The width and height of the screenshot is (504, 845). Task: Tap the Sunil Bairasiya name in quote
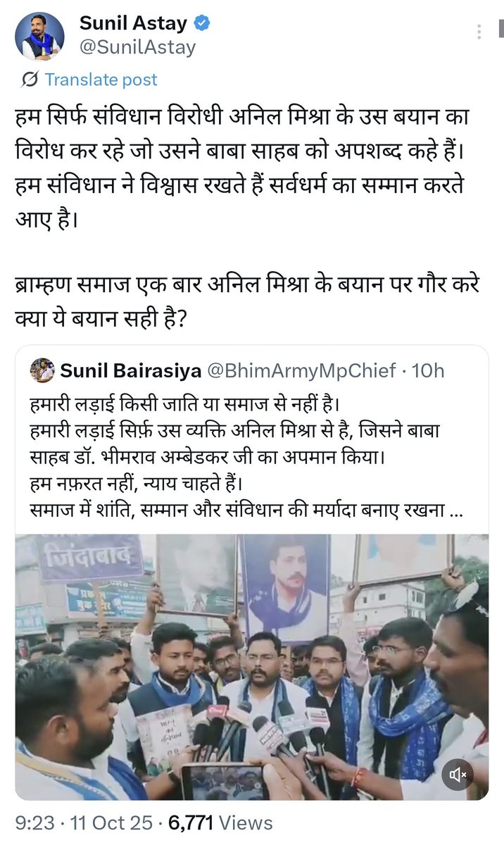[x=130, y=370]
